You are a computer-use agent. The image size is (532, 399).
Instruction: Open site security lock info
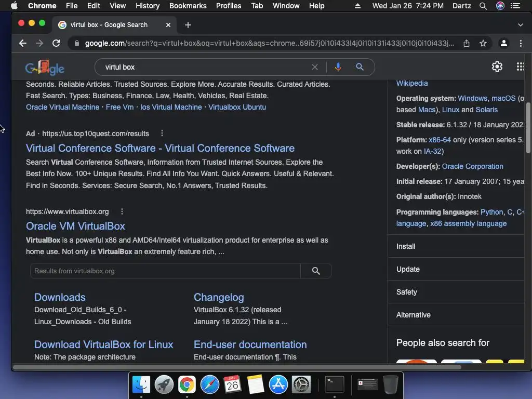pos(77,43)
